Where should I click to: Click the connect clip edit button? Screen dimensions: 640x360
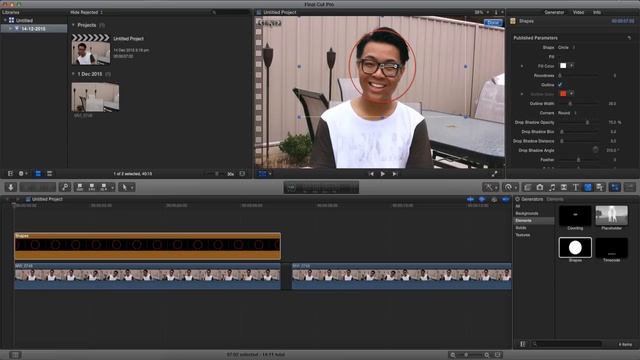(x=80, y=187)
